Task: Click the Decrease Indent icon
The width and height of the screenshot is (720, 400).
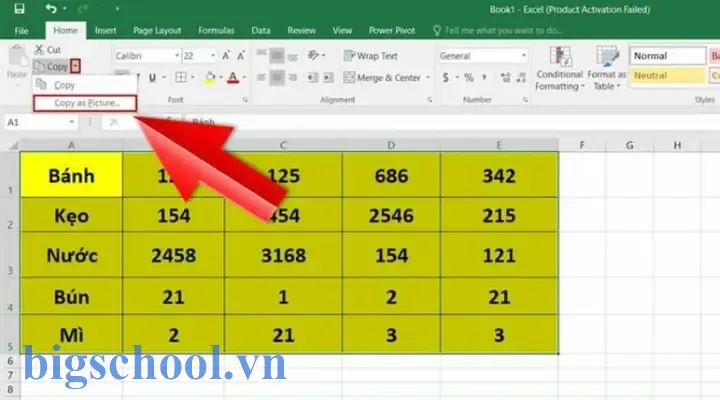Action: pos(313,78)
